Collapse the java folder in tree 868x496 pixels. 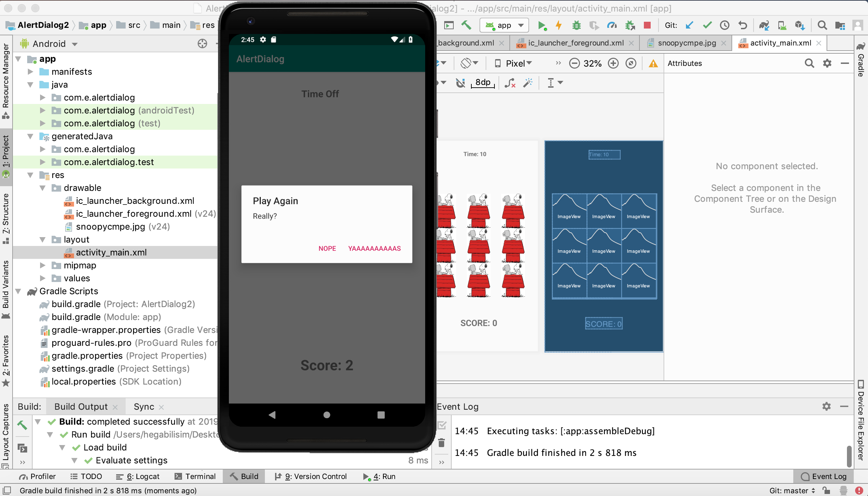(x=30, y=85)
